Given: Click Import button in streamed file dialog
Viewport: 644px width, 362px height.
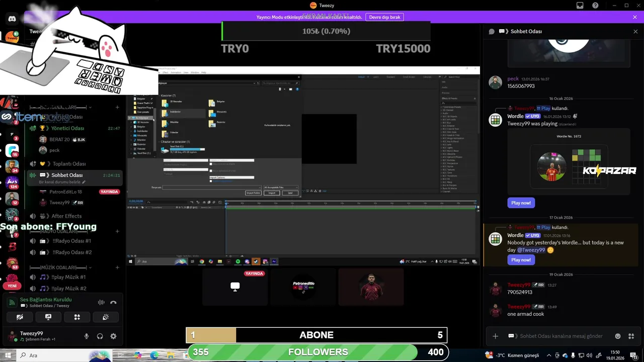Looking at the screenshot, I should pos(272,193).
